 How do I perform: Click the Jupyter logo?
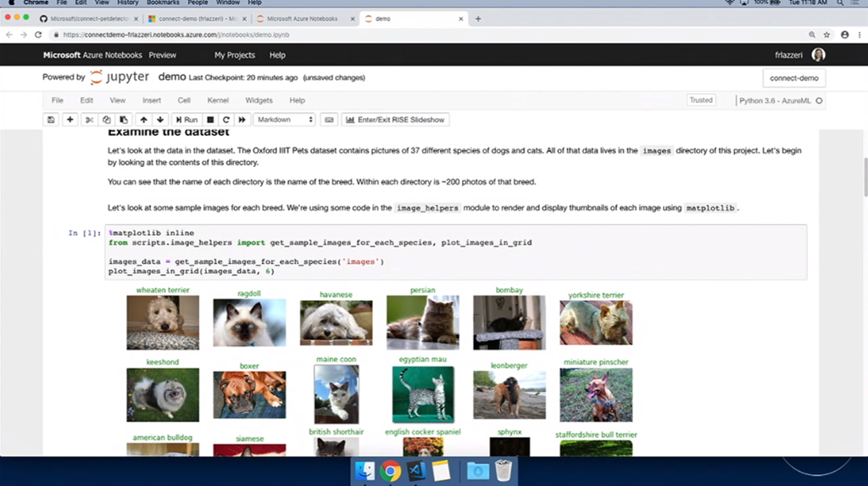[120, 77]
